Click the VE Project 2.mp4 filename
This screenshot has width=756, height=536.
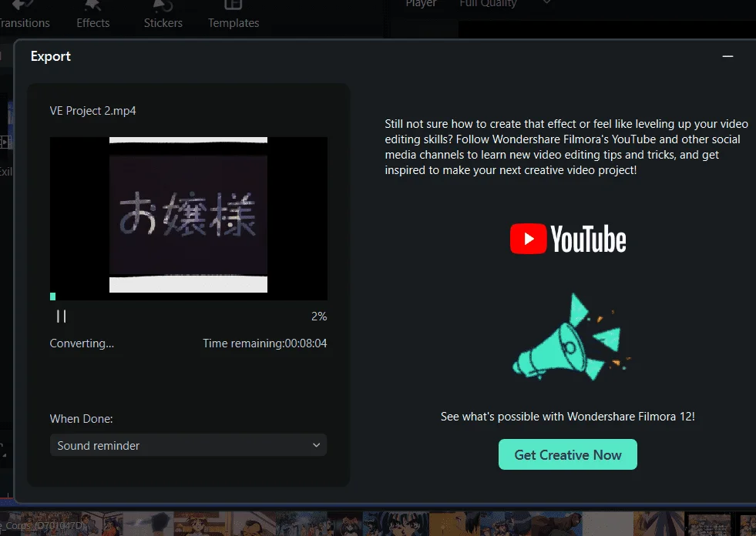coord(92,111)
